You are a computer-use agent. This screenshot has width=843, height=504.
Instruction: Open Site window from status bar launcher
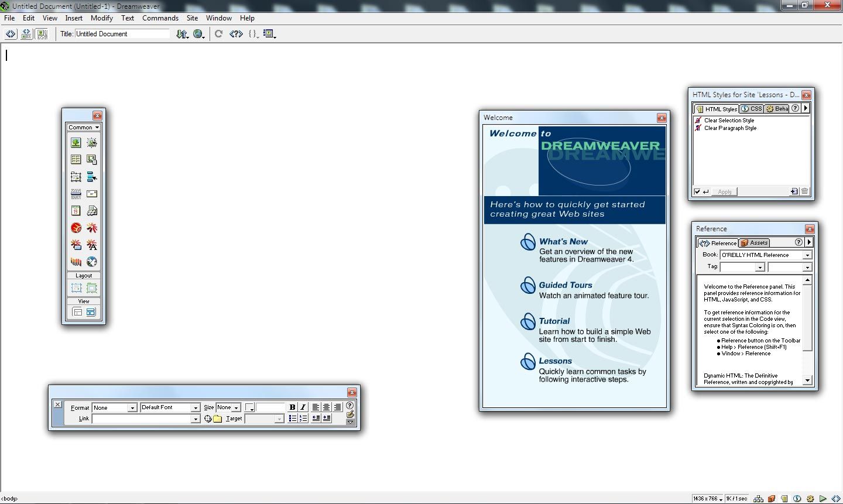(759, 499)
